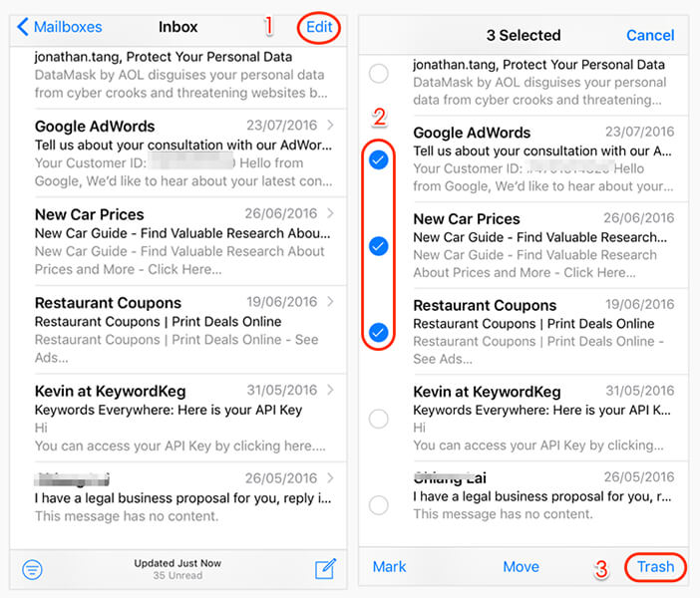
Task: Uncheck the Restaurant Coupons email
Action: tap(379, 333)
